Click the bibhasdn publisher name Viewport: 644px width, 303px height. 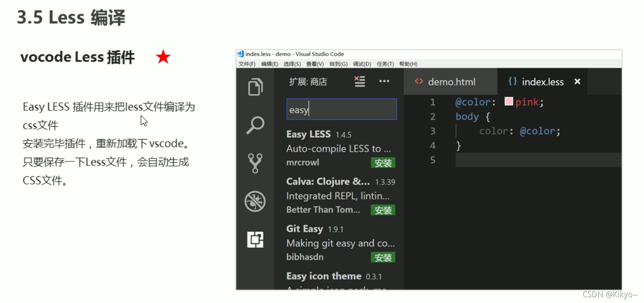[x=305, y=257]
